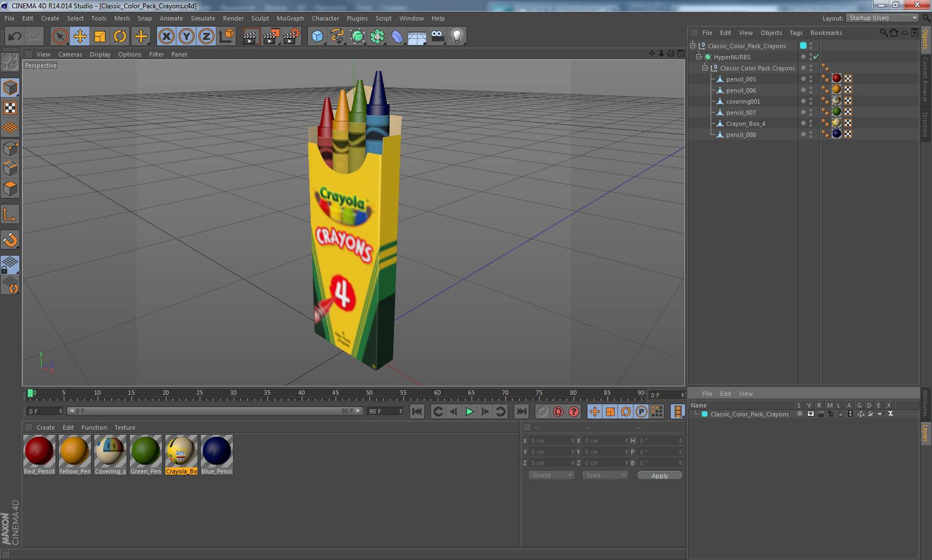The image size is (932, 560).
Task: Add a Floor scene object
Action: pyautogui.click(x=417, y=37)
